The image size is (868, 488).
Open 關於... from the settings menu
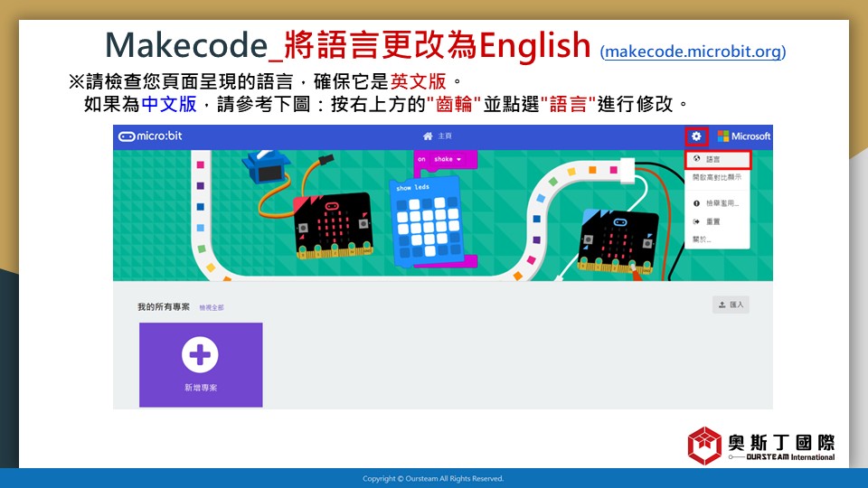[717, 239]
